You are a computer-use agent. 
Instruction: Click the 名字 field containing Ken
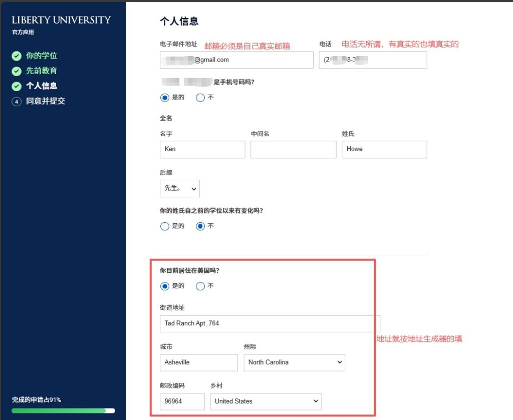(202, 149)
